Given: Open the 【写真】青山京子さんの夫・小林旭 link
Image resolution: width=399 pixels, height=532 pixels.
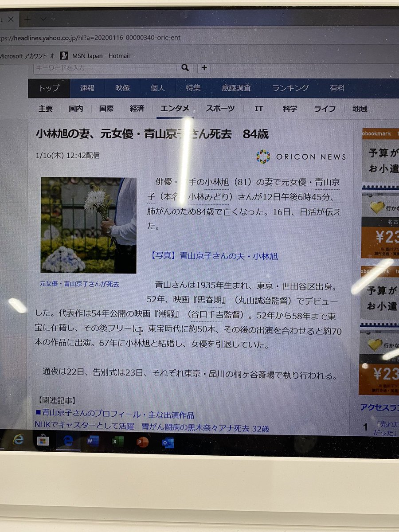Looking at the screenshot, I should (213, 256).
